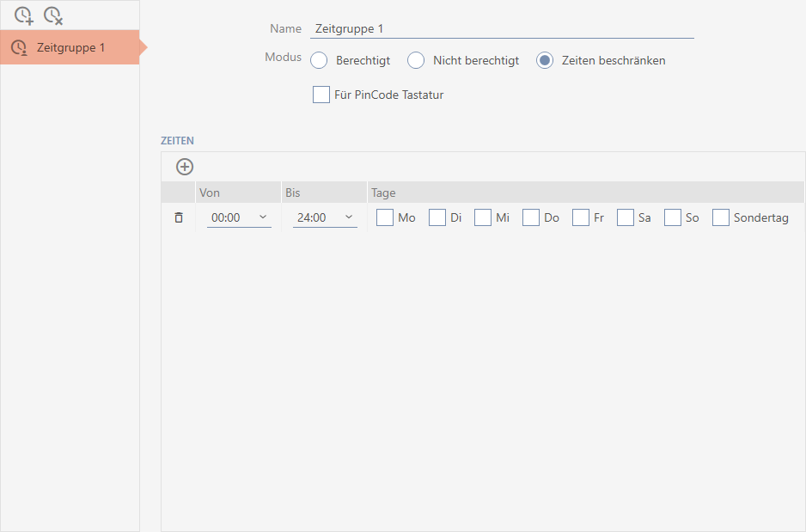Check the Mo weekday checkbox
Viewport: 806px width, 532px height.
pos(385,217)
